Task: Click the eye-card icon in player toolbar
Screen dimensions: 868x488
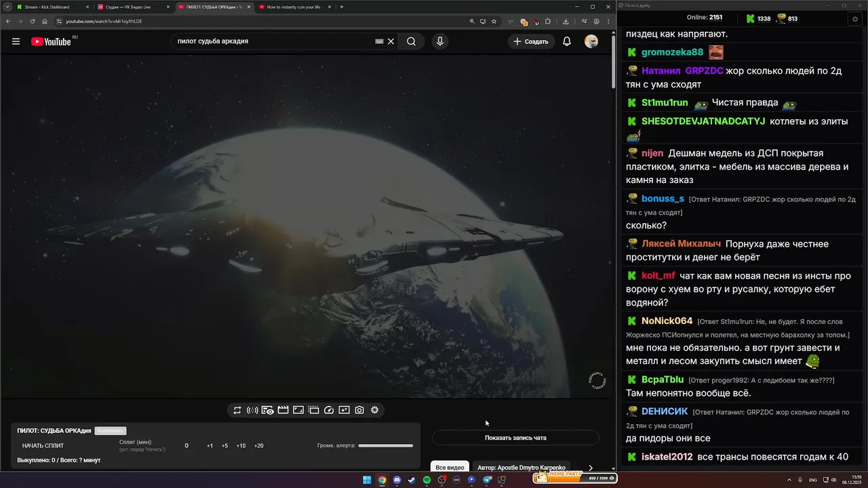Action: (x=268, y=410)
